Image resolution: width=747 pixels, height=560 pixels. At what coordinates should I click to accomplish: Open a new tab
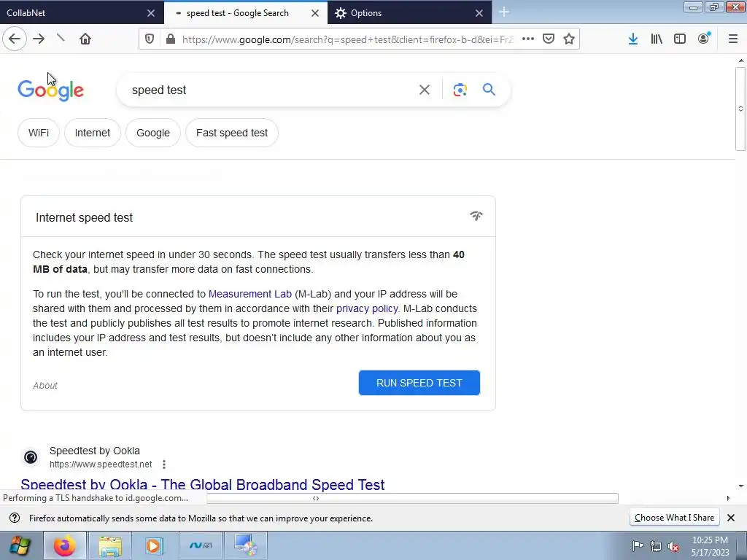[503, 12]
